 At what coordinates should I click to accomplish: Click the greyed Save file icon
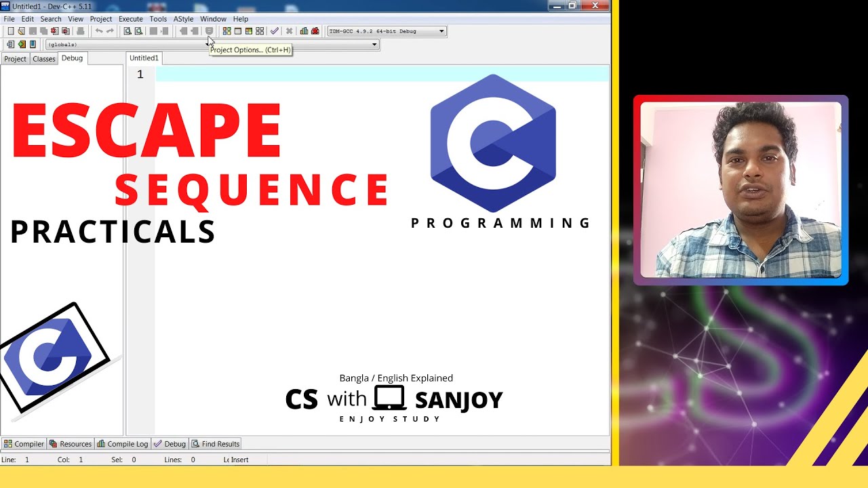(x=33, y=31)
